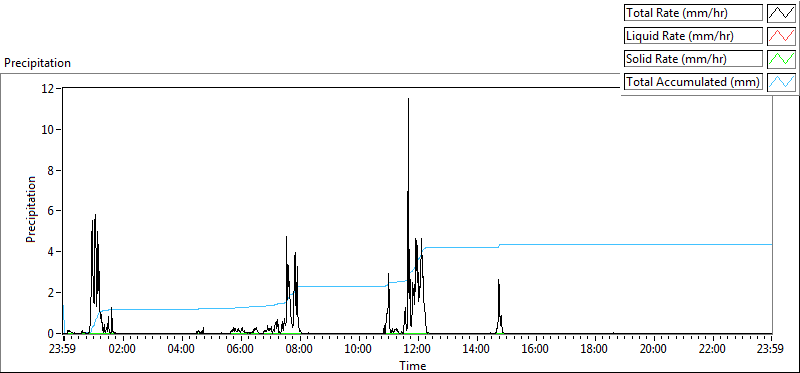Viewport: 800px width, 373px height.
Task: Click the 12 value on the y-axis
Action: pyautogui.click(x=48, y=89)
